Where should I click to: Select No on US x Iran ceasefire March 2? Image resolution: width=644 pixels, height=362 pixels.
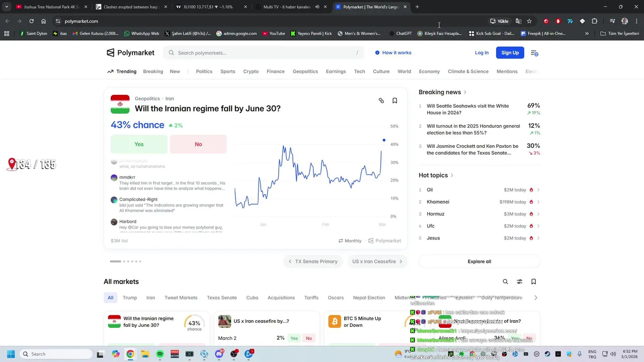tap(309, 338)
